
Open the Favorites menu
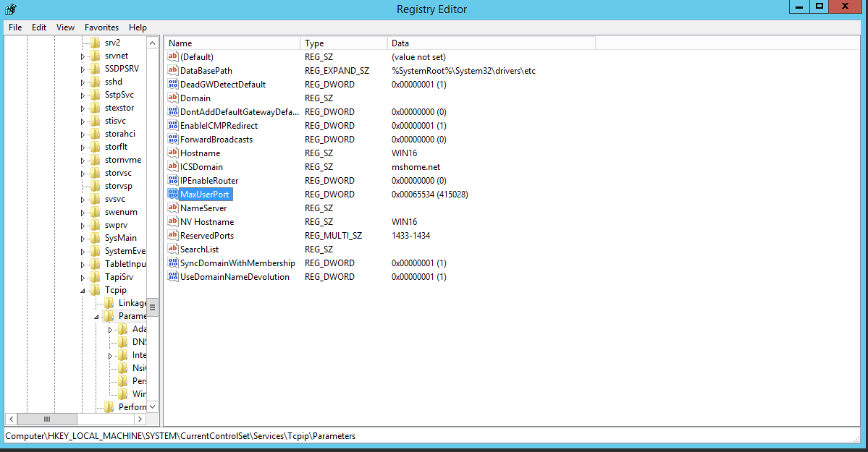point(101,27)
